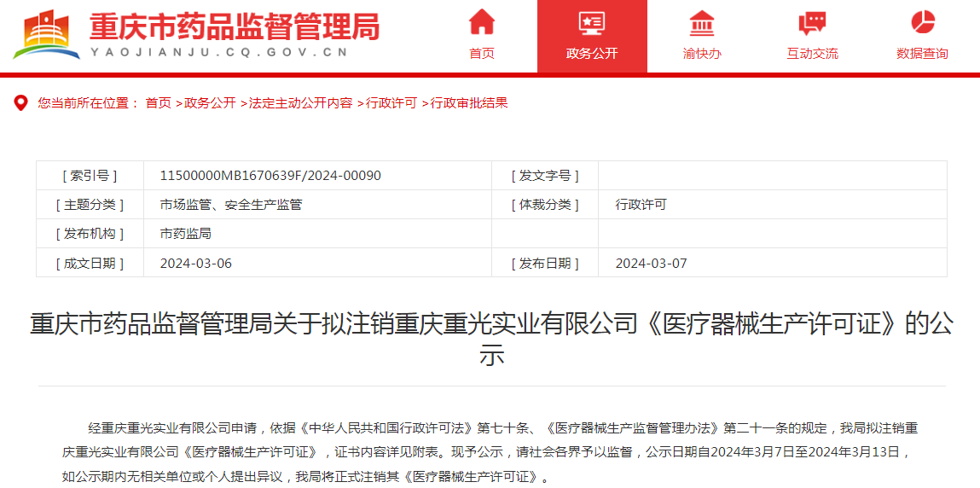Open the 互动交流 navigation tab label
980x488 pixels.
tap(812, 54)
